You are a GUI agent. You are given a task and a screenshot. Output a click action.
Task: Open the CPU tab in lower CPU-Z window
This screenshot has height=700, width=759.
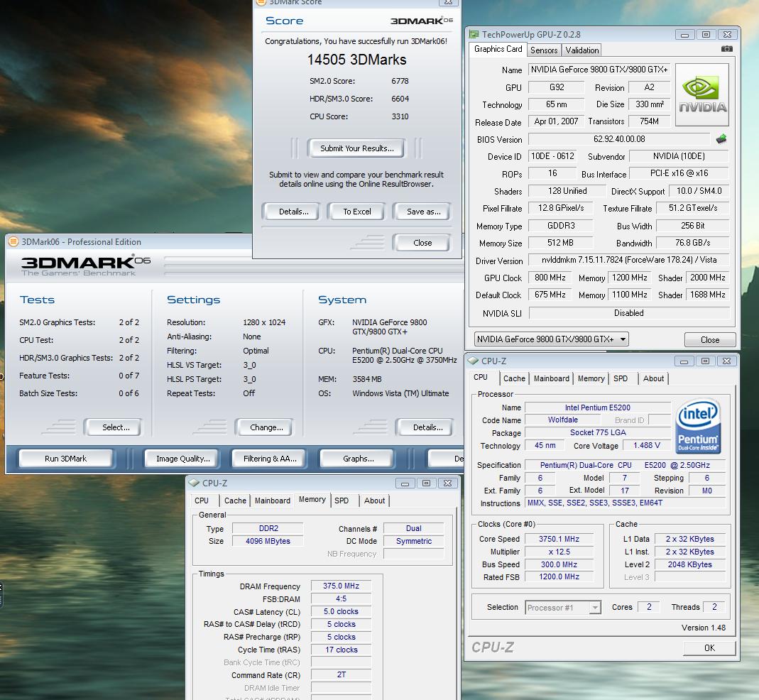(x=202, y=501)
